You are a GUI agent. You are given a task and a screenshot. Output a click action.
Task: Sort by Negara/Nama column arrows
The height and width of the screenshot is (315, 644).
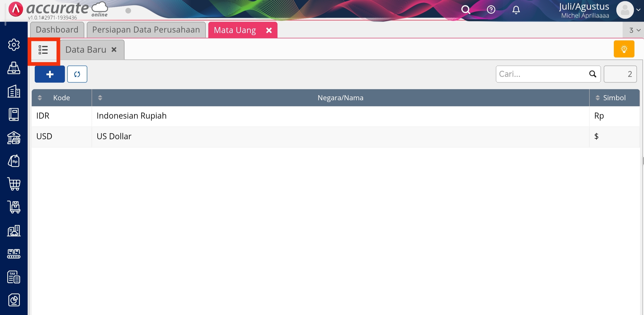pos(100,98)
